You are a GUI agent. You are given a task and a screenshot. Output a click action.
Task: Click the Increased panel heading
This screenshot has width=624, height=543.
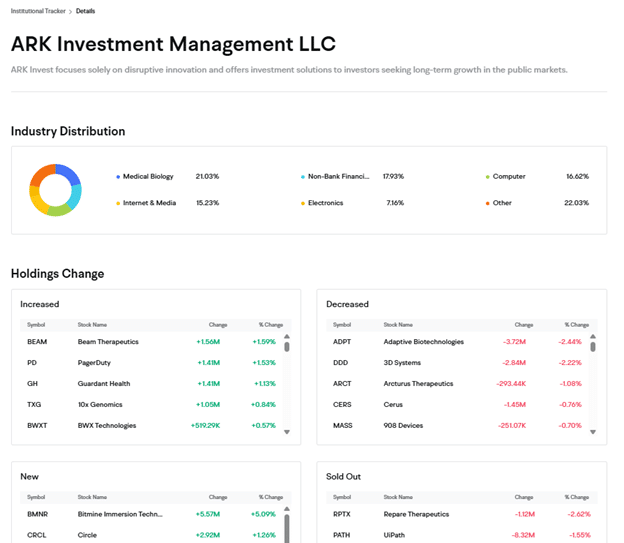[x=39, y=304]
